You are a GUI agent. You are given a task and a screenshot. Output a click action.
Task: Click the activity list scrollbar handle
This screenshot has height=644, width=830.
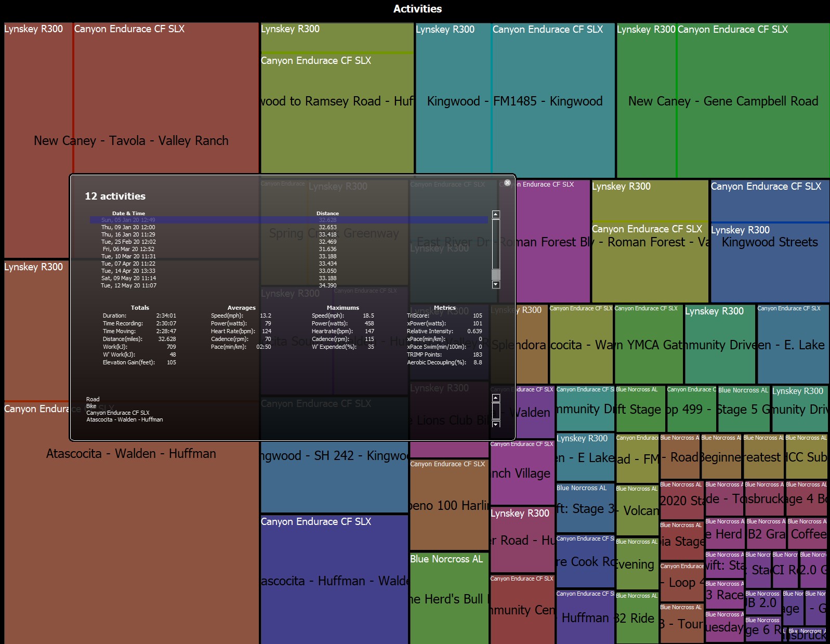pyautogui.click(x=496, y=275)
